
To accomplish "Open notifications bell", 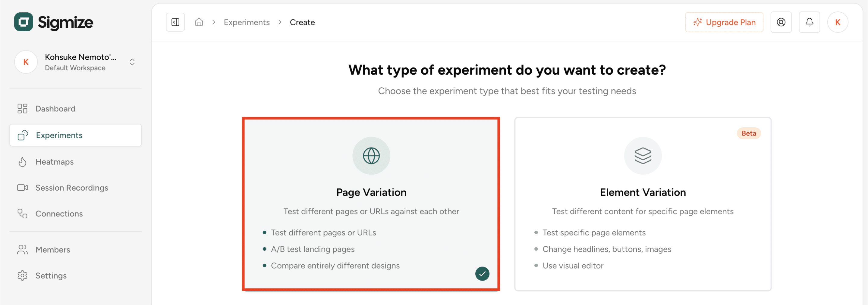I will tap(809, 22).
